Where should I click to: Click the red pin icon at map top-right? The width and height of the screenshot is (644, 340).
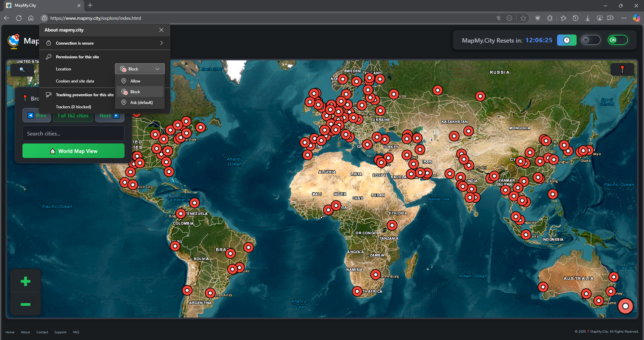(622, 69)
